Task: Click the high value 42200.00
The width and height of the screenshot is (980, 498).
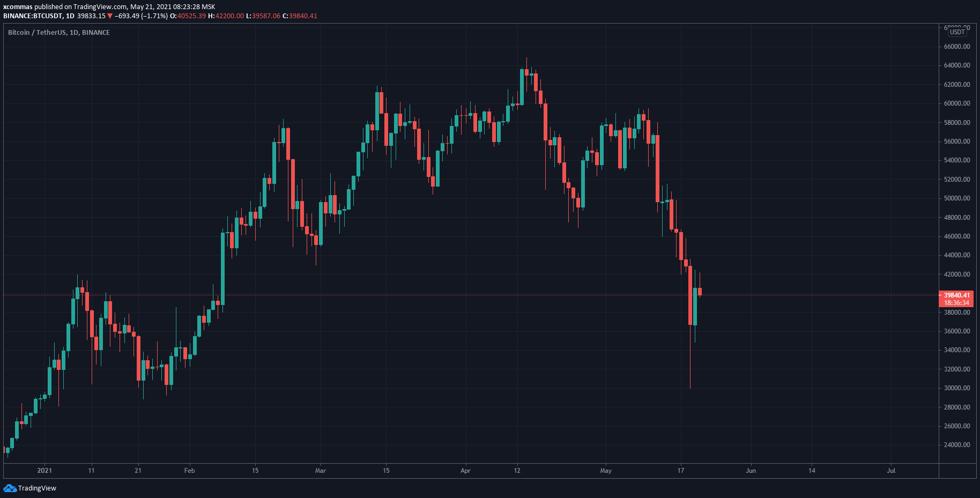Action: coord(229,16)
